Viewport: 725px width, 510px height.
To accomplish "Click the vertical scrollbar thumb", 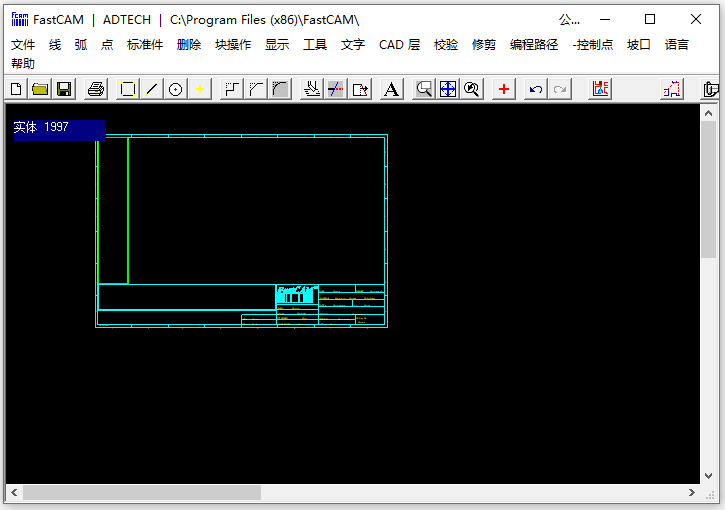I will point(708,190).
